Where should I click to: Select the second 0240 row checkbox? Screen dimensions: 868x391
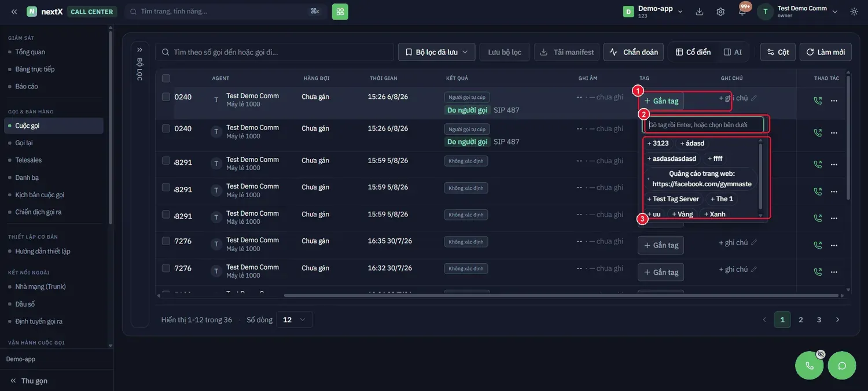(x=166, y=128)
